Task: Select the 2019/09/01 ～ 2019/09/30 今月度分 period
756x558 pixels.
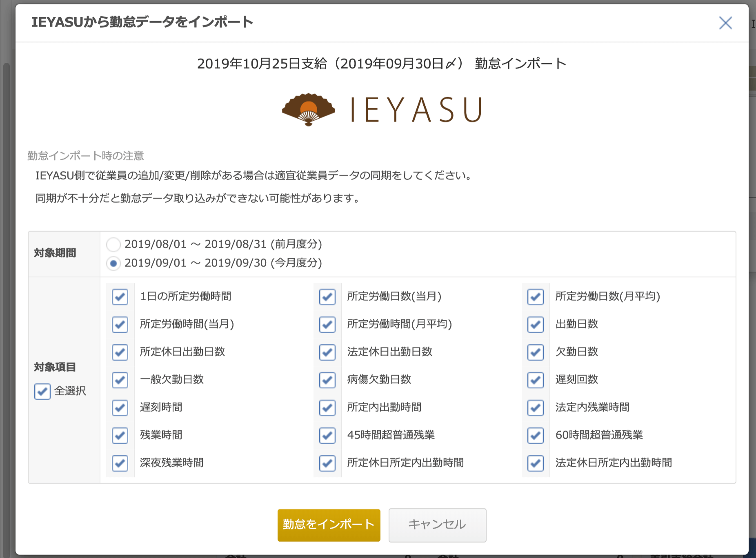Action: [x=113, y=263]
